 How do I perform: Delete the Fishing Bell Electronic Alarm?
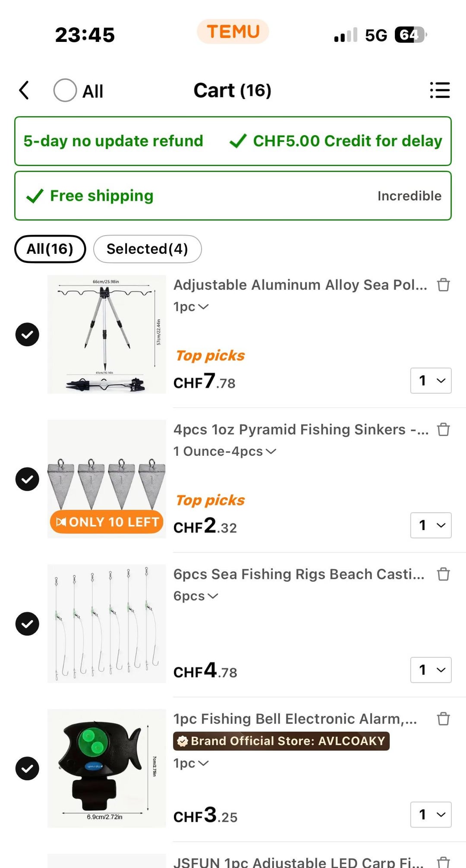(x=443, y=719)
